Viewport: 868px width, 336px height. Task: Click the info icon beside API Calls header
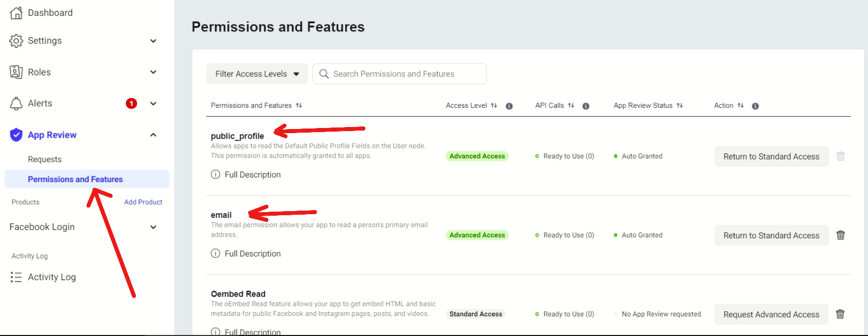(x=586, y=106)
